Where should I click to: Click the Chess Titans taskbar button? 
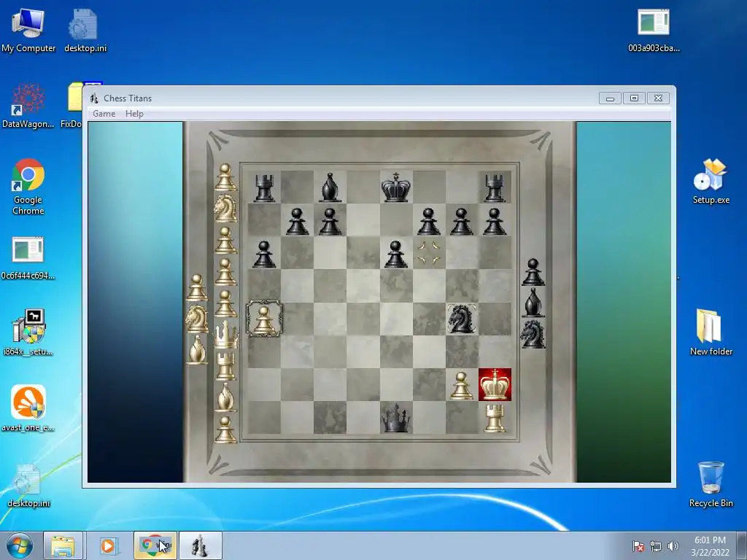point(200,545)
